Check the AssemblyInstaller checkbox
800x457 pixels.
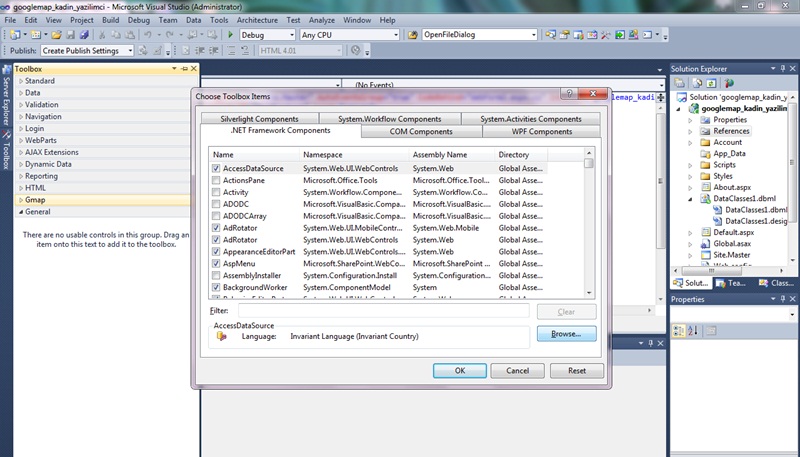click(x=216, y=275)
